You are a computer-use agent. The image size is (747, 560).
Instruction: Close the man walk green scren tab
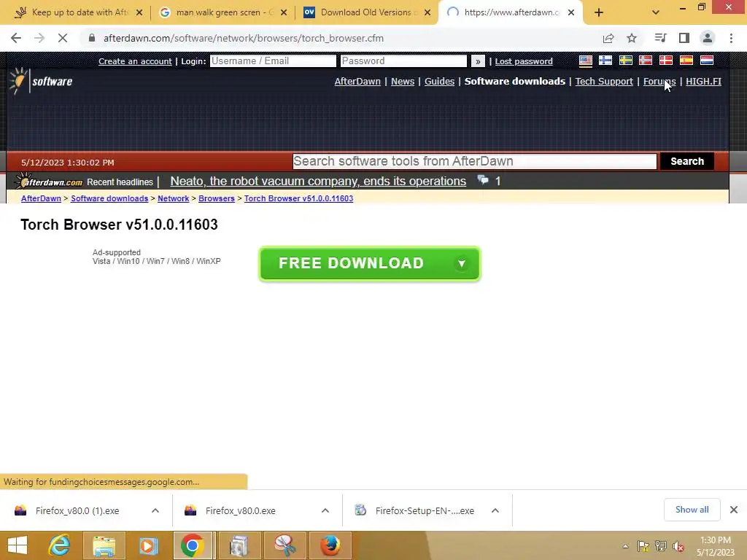(284, 12)
